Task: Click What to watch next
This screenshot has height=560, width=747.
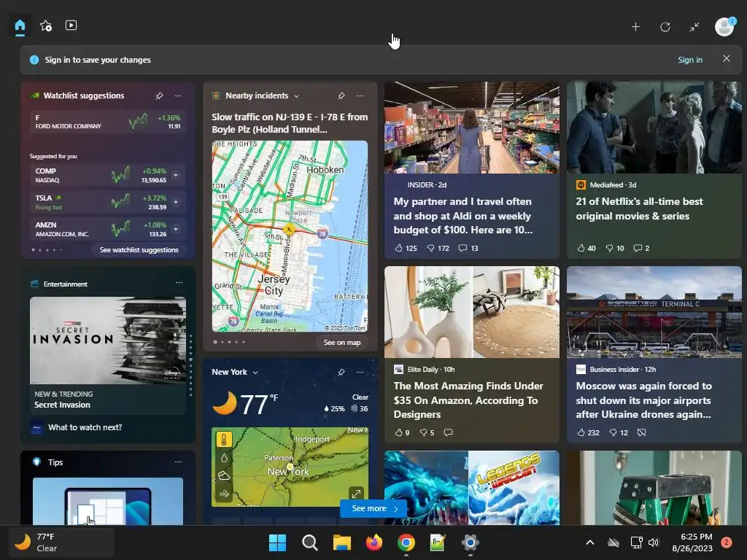Action: (85, 427)
